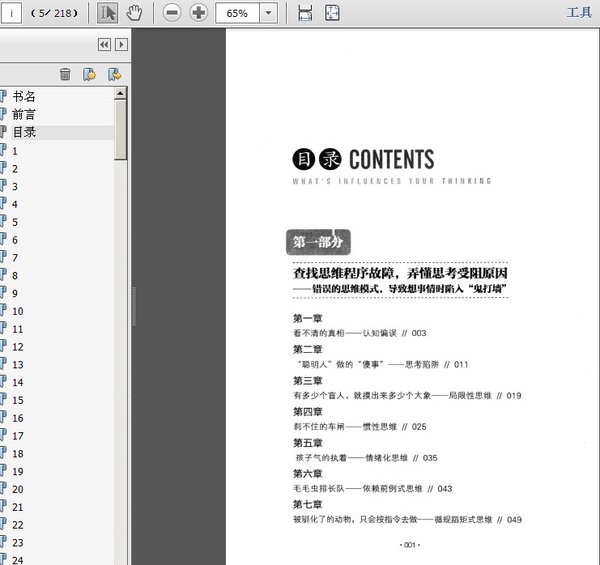The image size is (600, 565).
Task: Click the panel splitter grip handle
Action: pyautogui.click(x=134, y=306)
